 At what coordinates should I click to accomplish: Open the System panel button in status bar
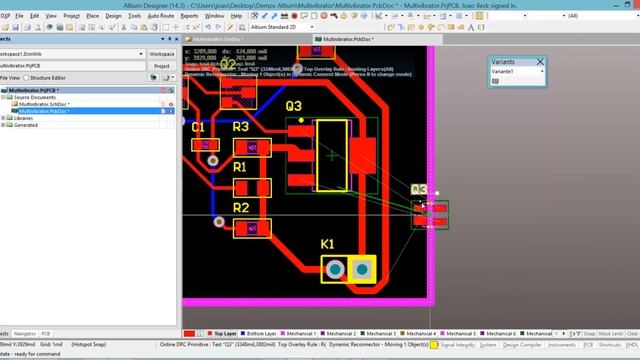coord(488,345)
